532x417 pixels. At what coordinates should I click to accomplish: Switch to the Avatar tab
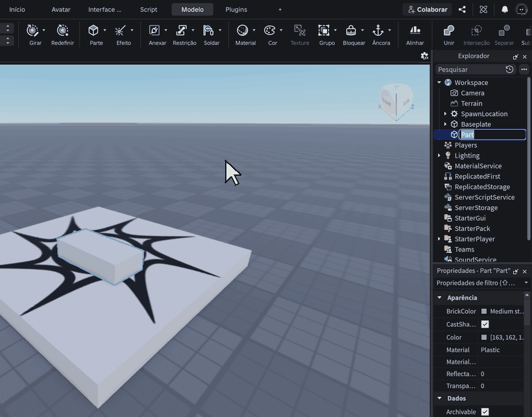click(61, 10)
